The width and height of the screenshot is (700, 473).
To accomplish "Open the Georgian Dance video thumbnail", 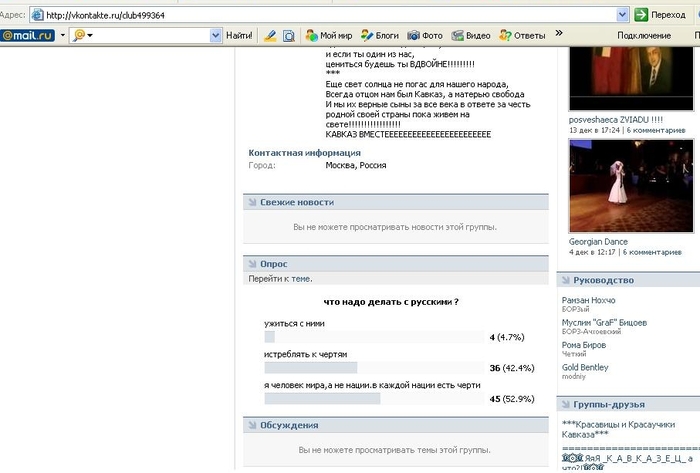I will tap(624, 186).
